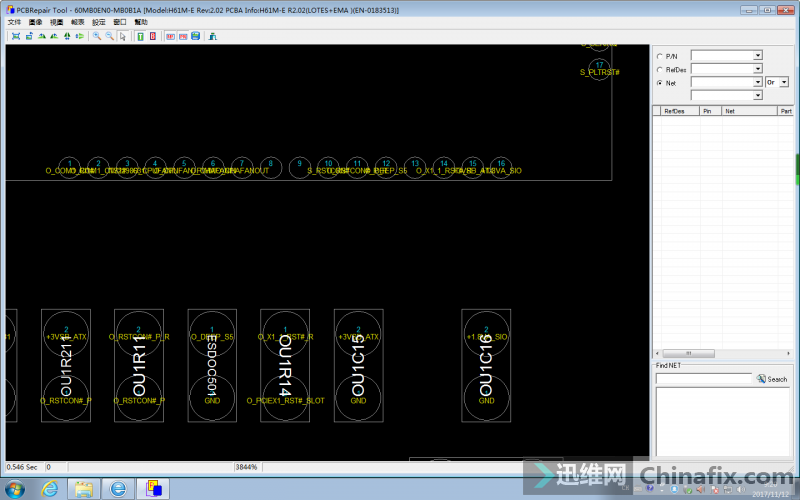
Task: Expand the P/N combo box
Action: [x=758, y=55]
